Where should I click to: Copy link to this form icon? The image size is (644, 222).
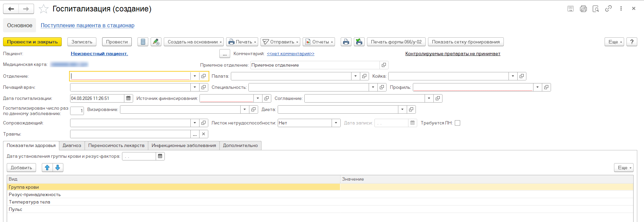tap(608, 9)
